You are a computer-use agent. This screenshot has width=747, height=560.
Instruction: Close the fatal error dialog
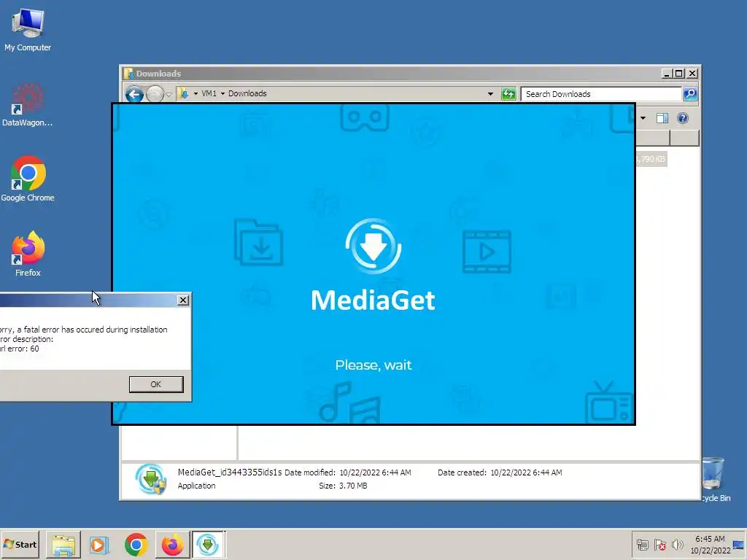pyautogui.click(x=183, y=300)
